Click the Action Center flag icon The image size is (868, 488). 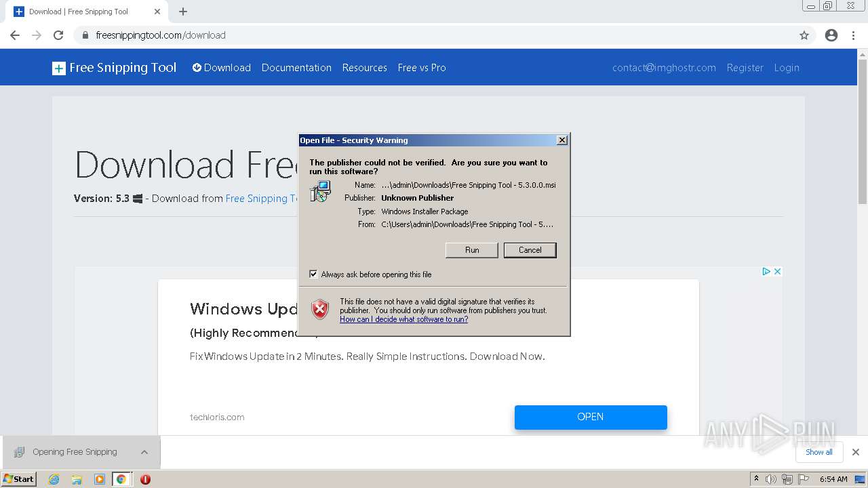(x=804, y=479)
